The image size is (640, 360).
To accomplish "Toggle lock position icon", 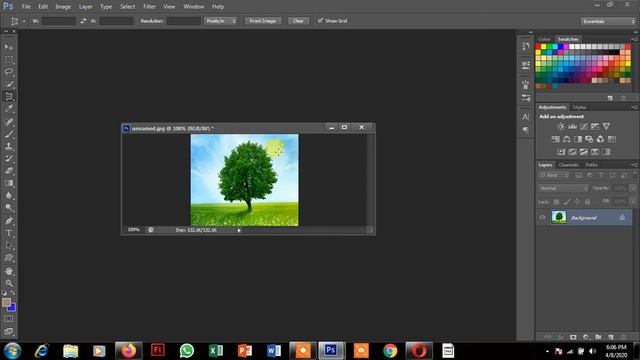I will [x=577, y=202].
